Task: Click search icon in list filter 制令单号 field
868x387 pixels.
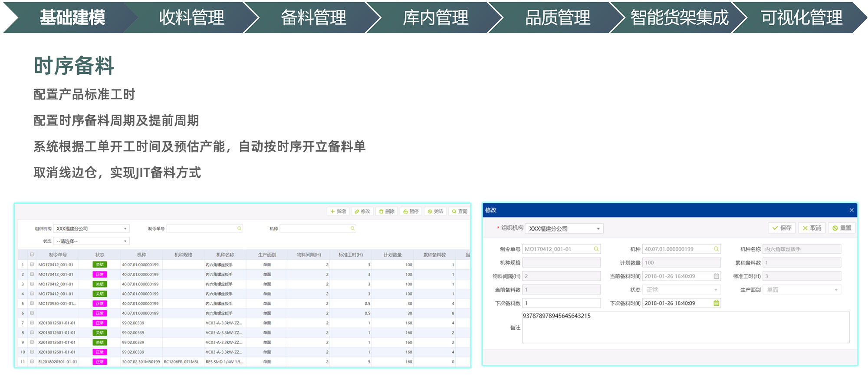Action: [x=239, y=228]
